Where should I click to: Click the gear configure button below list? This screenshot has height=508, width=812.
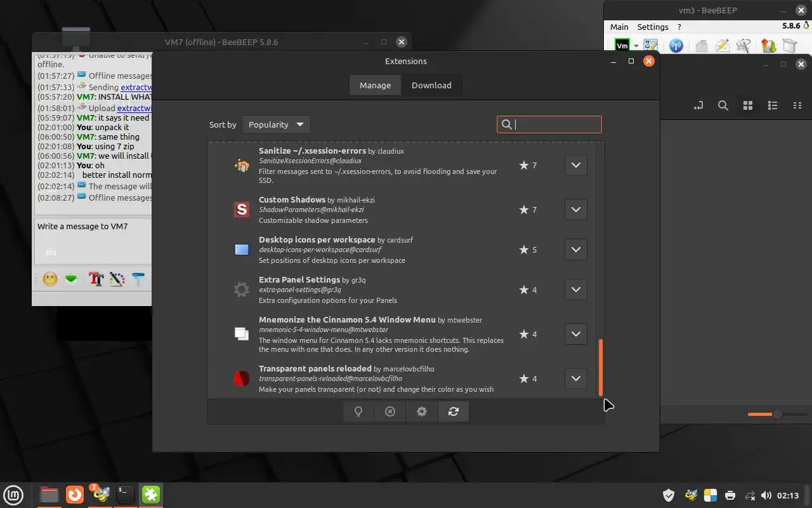[x=422, y=411]
